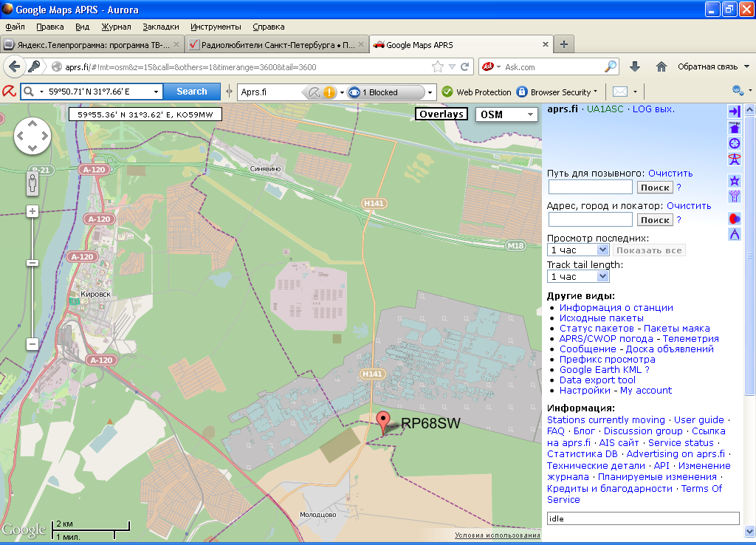756x545 pixels.
Task: Collapse the sidebar with the arrow icon
Action: 734,112
